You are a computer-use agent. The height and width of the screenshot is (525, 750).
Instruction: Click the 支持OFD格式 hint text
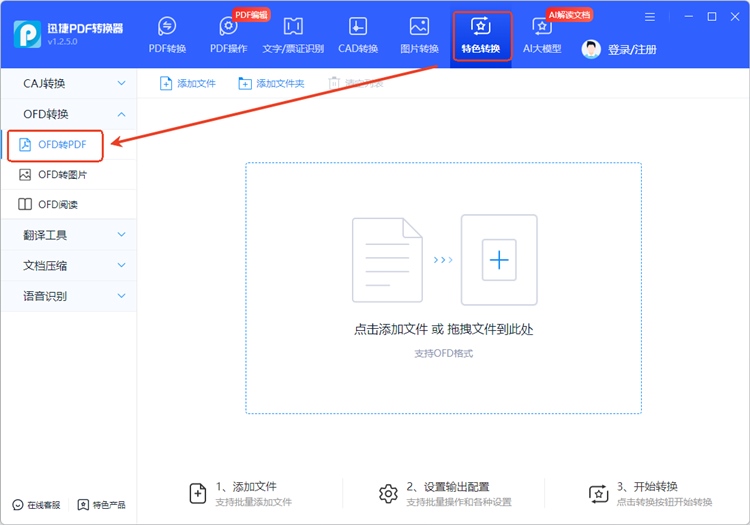point(443,353)
